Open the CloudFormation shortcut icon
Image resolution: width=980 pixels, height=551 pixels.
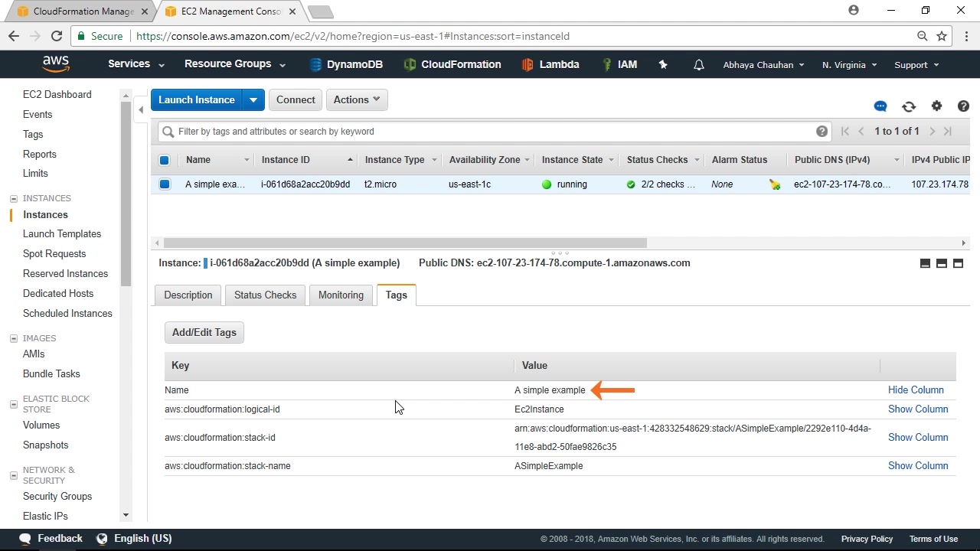pyautogui.click(x=410, y=65)
